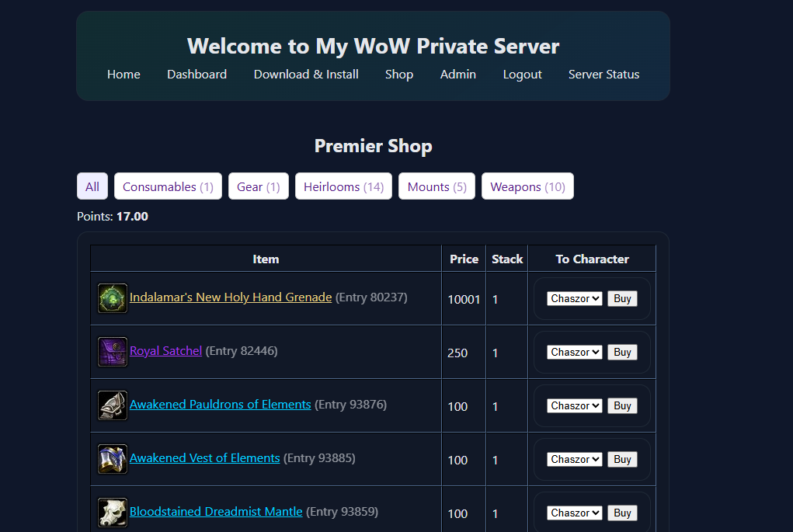Open Bloodstained Dreadmist Mantle link
The width and height of the screenshot is (793, 532).
(216, 512)
